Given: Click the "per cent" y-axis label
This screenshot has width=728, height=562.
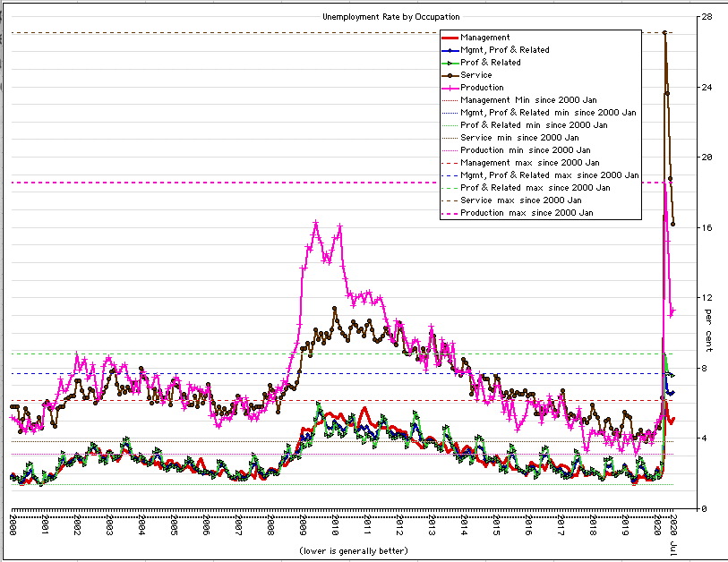Looking at the screenshot, I should [707, 329].
